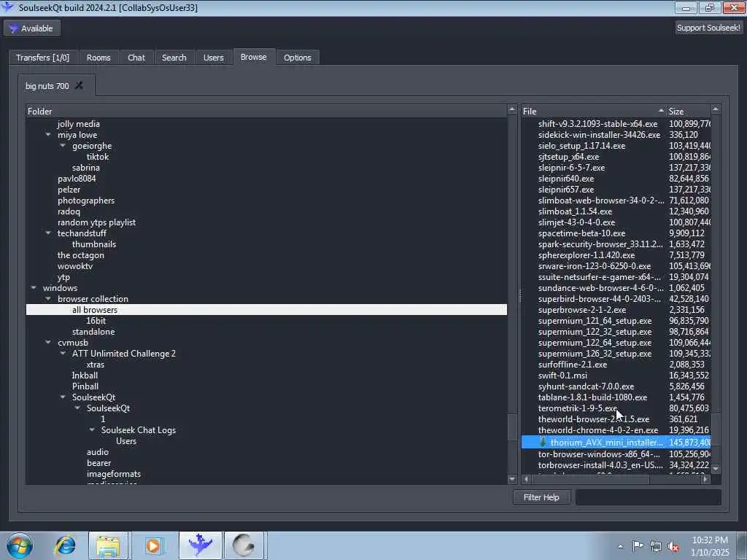Select file surfoffline-2.1.exe
This screenshot has width=747, height=560.
(573, 365)
